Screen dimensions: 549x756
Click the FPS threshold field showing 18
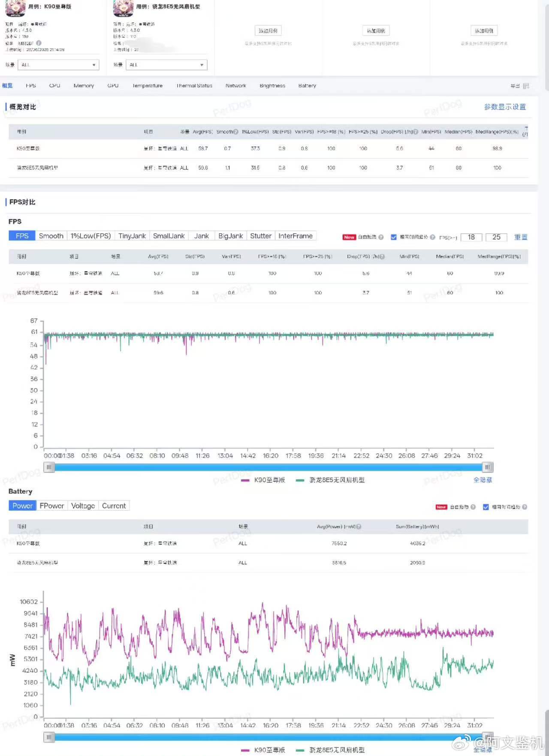pos(471,237)
